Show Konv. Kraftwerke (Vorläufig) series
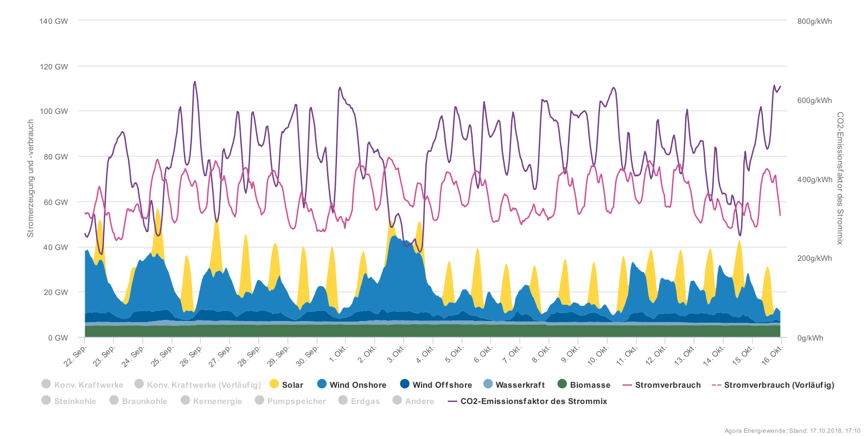The width and height of the screenshot is (868, 436). 203,385
